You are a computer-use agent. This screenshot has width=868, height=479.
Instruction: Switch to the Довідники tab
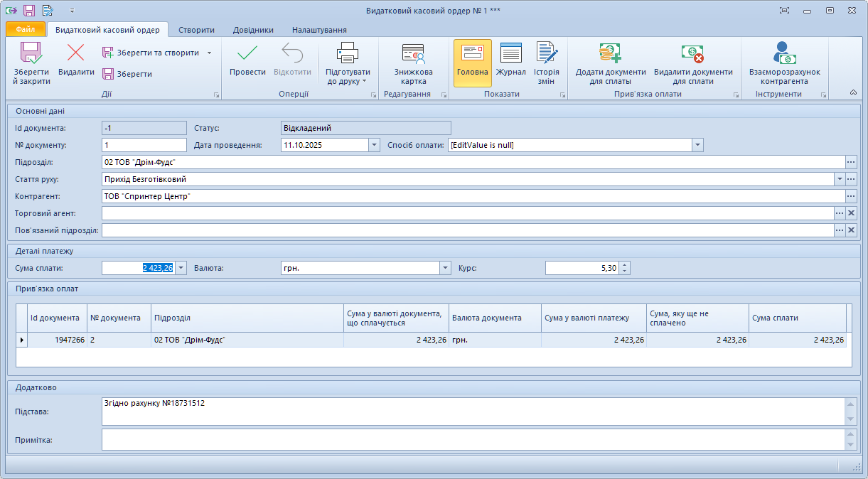(253, 30)
